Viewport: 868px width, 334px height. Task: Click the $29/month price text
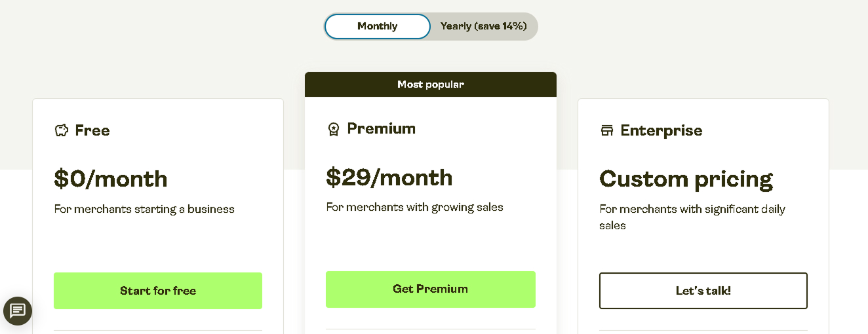(x=389, y=177)
